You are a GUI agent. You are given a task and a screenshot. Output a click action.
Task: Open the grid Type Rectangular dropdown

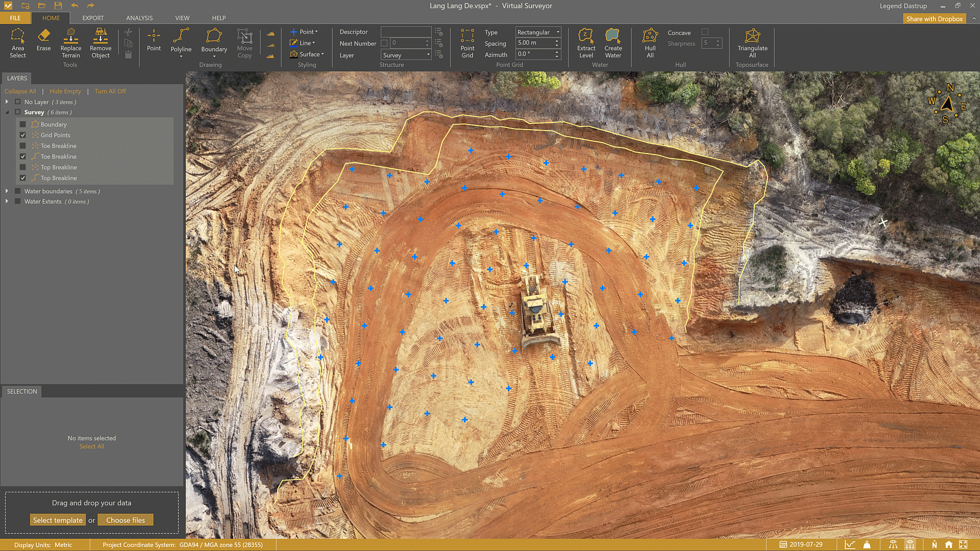coord(538,32)
